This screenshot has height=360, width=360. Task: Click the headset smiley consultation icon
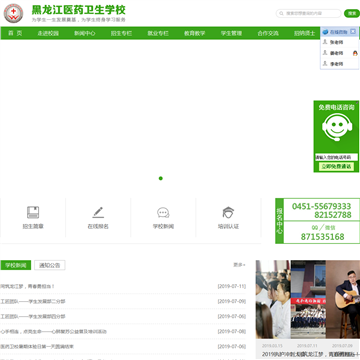(337, 127)
